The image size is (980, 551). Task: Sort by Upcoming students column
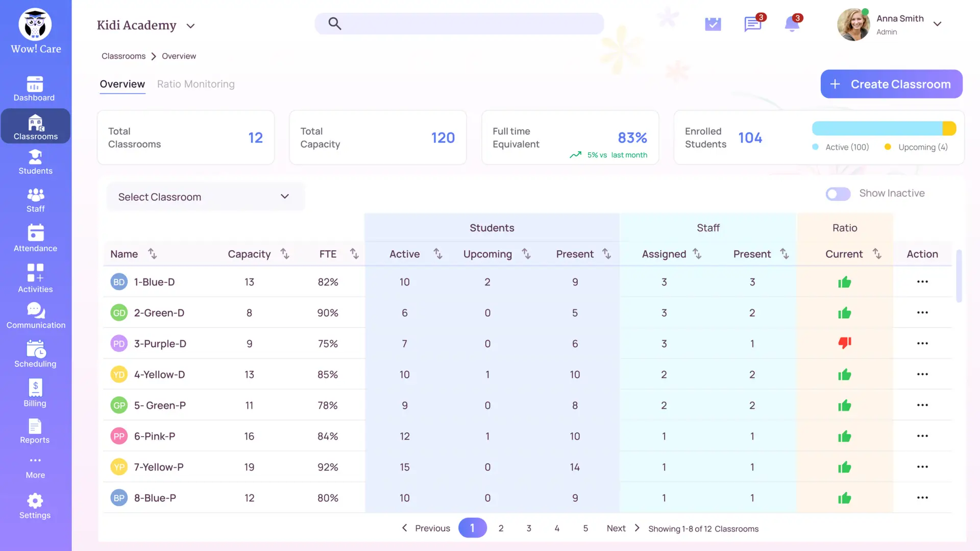pyautogui.click(x=526, y=254)
